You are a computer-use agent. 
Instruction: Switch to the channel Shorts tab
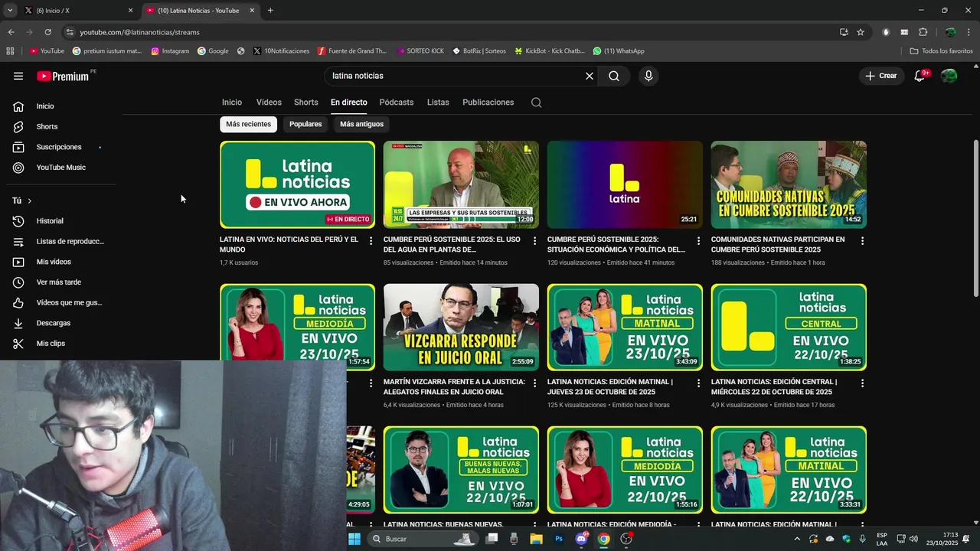point(306,103)
